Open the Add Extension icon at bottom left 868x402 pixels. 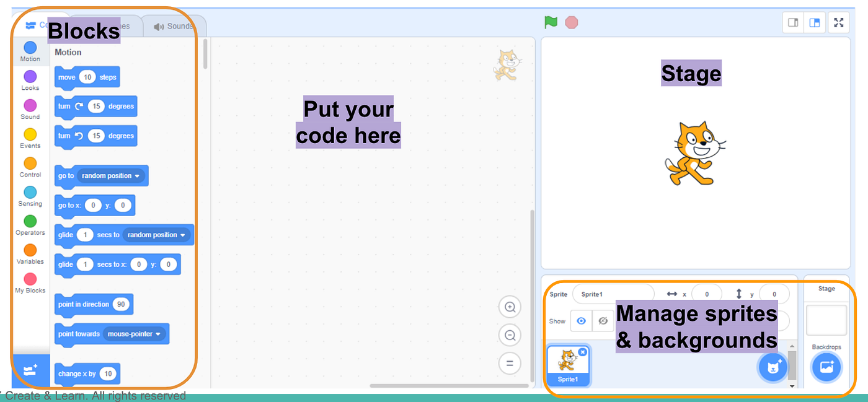pyautogui.click(x=30, y=370)
